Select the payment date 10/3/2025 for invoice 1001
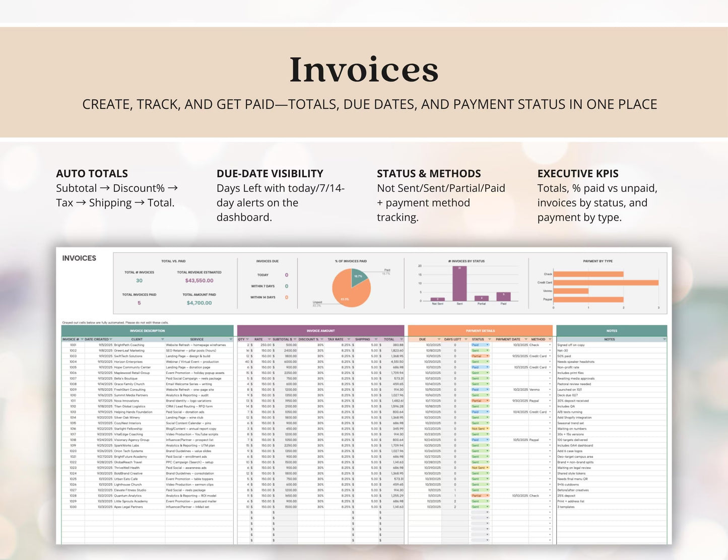The width and height of the screenshot is (728, 560). pyautogui.click(x=520, y=345)
